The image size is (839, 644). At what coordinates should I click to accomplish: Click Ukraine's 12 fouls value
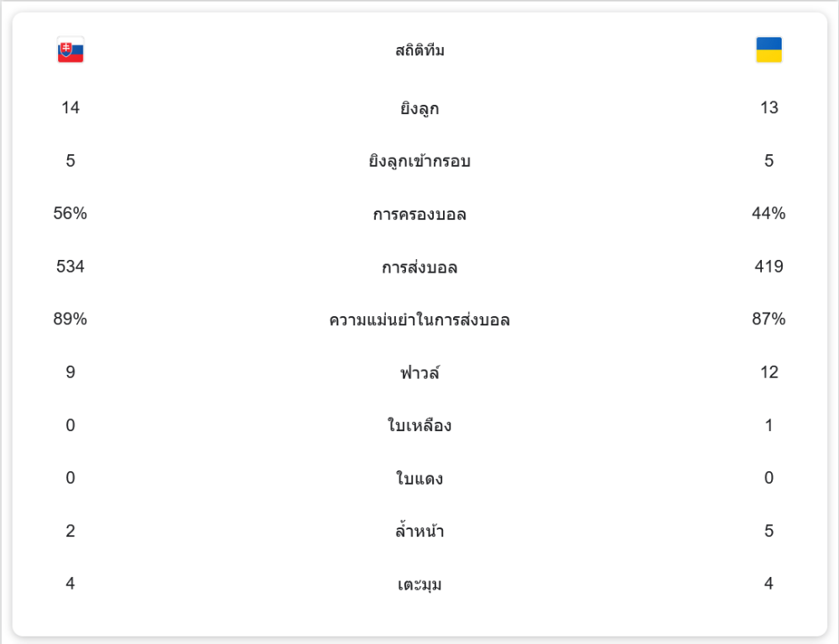coord(769,372)
